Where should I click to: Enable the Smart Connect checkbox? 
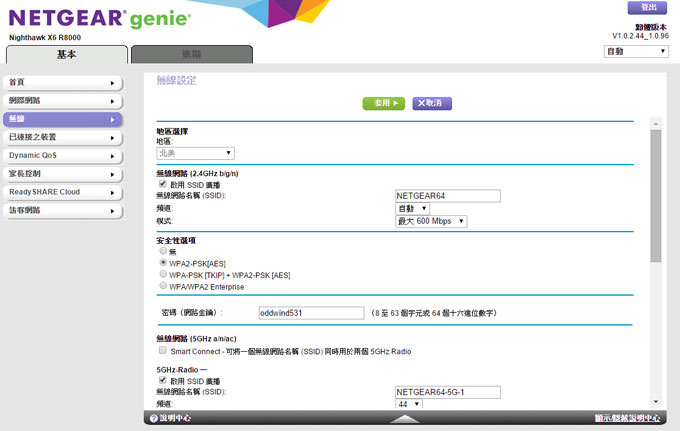(x=163, y=351)
